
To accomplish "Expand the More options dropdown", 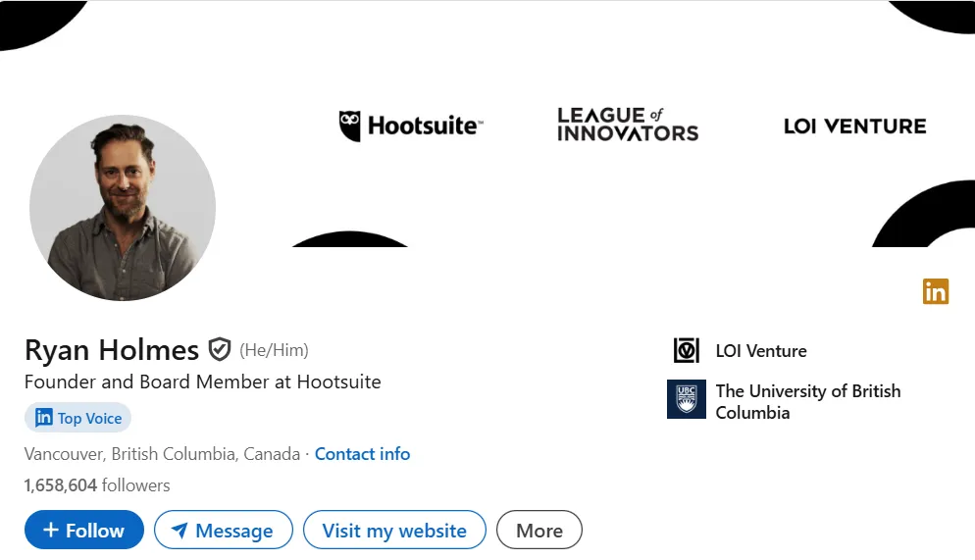I will click(x=539, y=530).
